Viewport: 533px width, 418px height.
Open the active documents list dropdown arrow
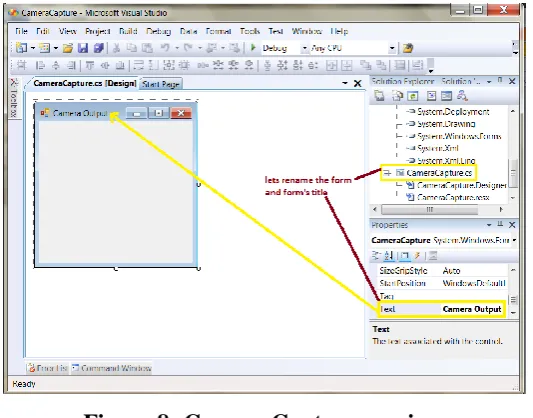click(345, 83)
